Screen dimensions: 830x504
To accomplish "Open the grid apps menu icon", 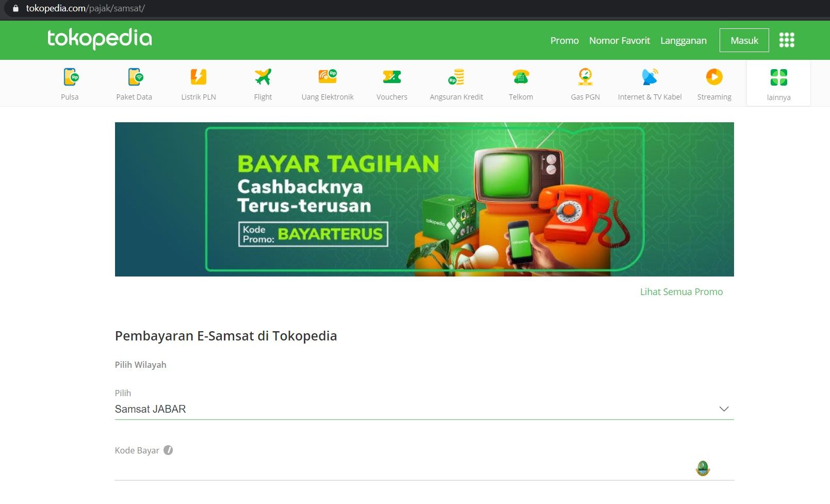I will [787, 40].
